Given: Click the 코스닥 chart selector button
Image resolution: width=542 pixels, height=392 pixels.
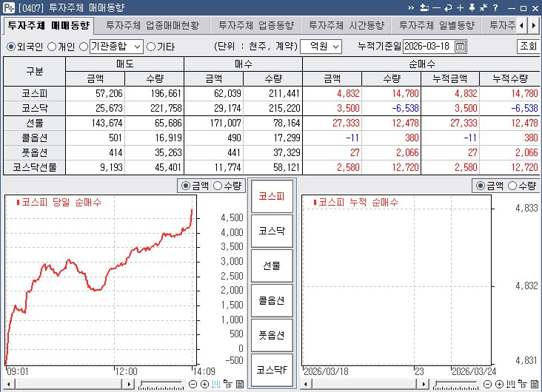Looking at the screenshot, I should pyautogui.click(x=272, y=231).
